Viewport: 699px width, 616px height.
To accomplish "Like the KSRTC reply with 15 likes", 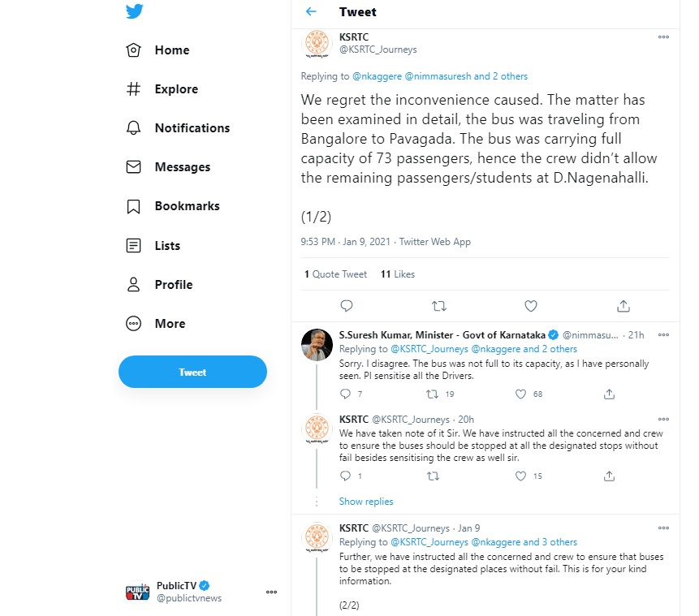I will pos(520,476).
